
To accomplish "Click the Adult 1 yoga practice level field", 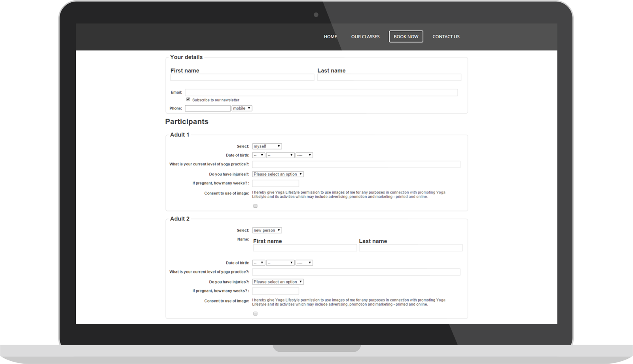I will [x=356, y=164].
